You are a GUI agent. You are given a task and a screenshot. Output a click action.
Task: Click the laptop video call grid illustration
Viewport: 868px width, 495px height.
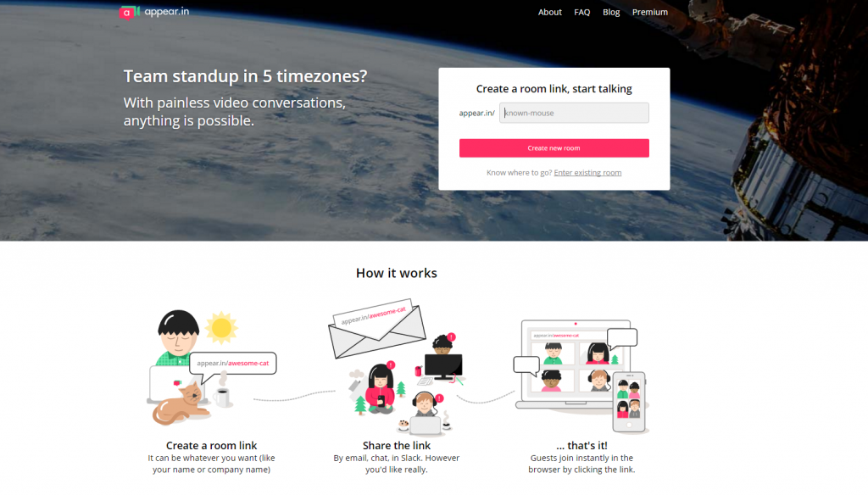[576, 365]
